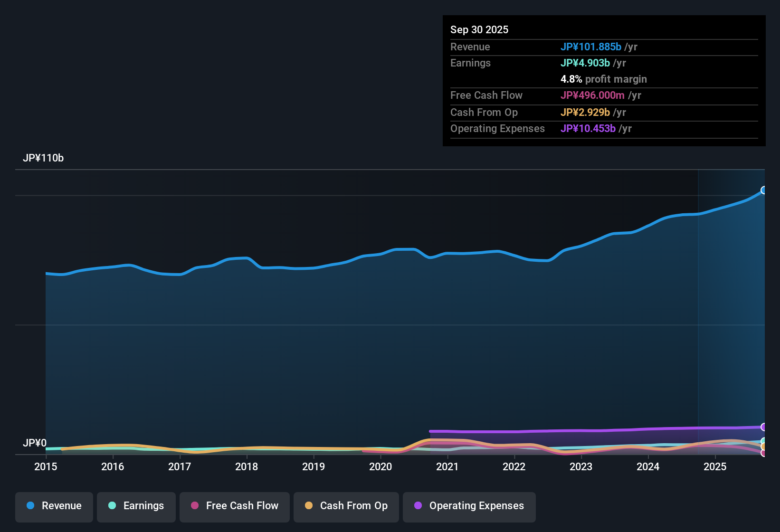The image size is (780, 532).
Task: Toggle the Cash From Op legend entry
Action: [346, 506]
